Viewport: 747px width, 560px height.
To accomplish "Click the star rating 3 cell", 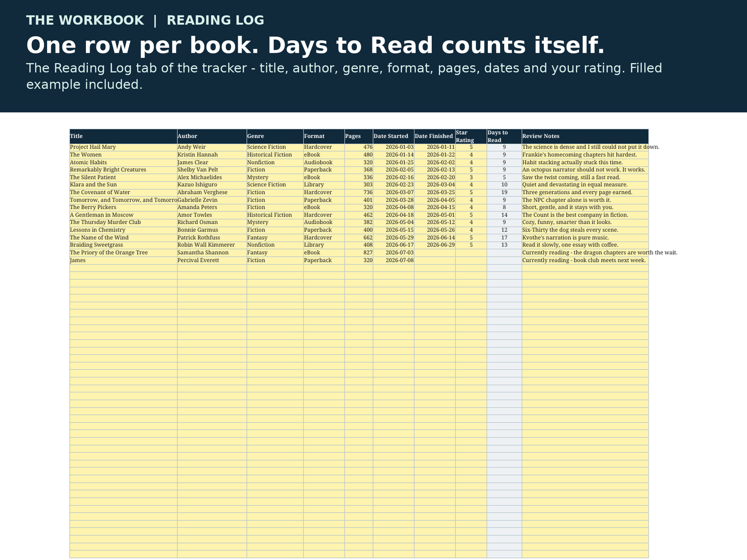I will [471, 177].
